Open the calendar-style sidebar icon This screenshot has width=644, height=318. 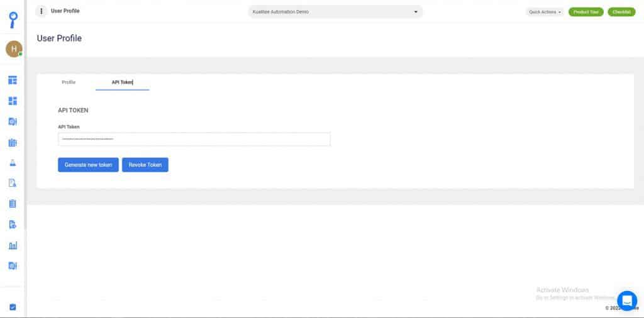(x=13, y=143)
